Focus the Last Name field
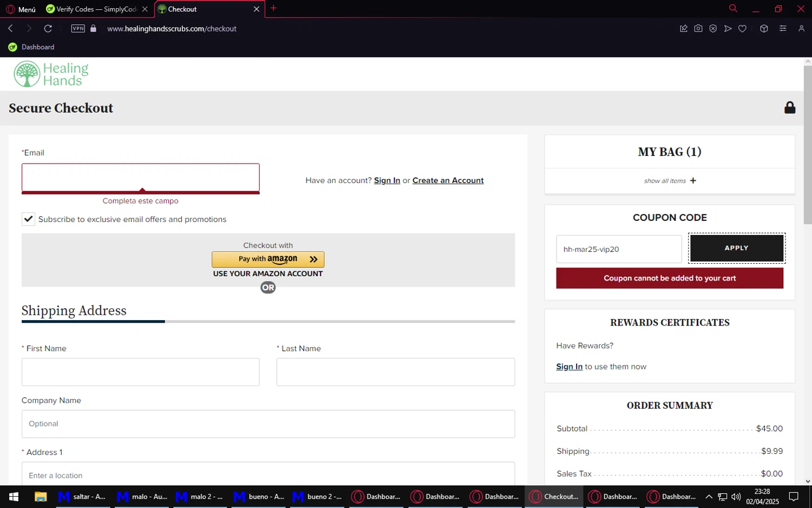The width and height of the screenshot is (812, 508). click(x=395, y=372)
